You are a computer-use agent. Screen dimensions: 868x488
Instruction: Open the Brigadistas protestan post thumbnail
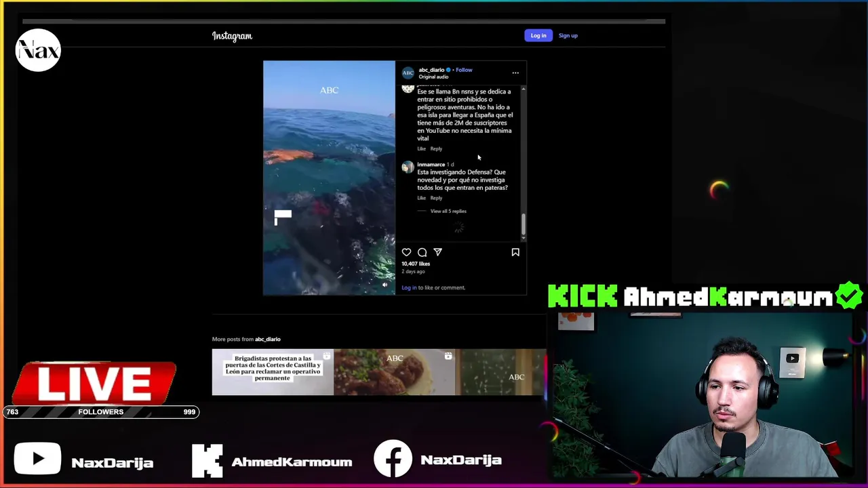pyautogui.click(x=273, y=372)
